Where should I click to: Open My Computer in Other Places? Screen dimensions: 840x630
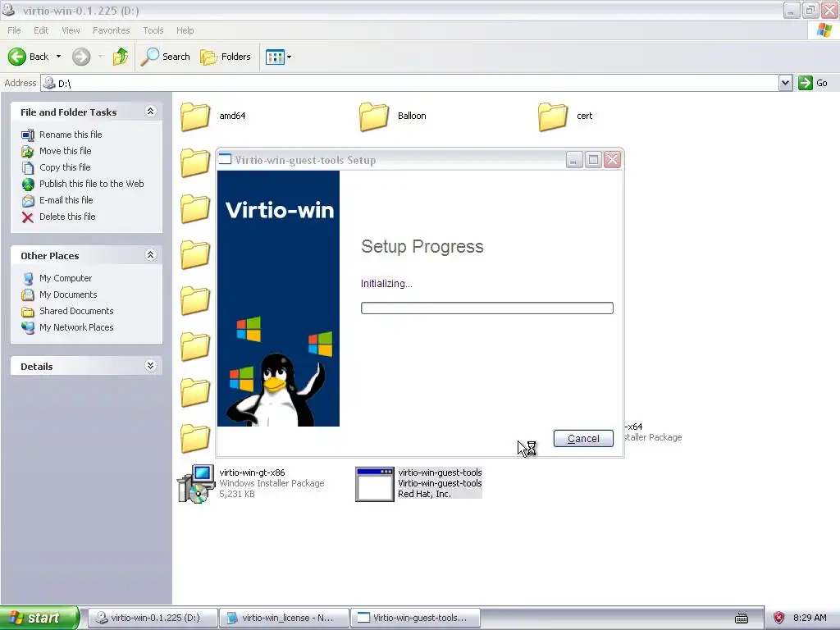point(66,278)
